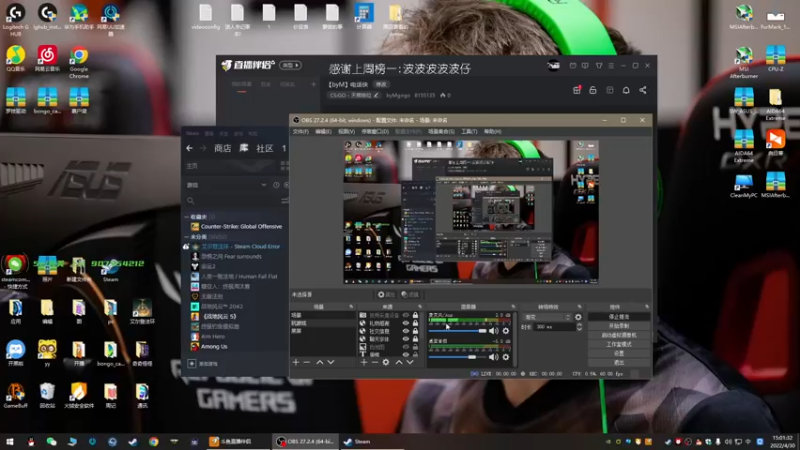
Task: Click the 开始录制 button in OBS
Action: point(619,326)
